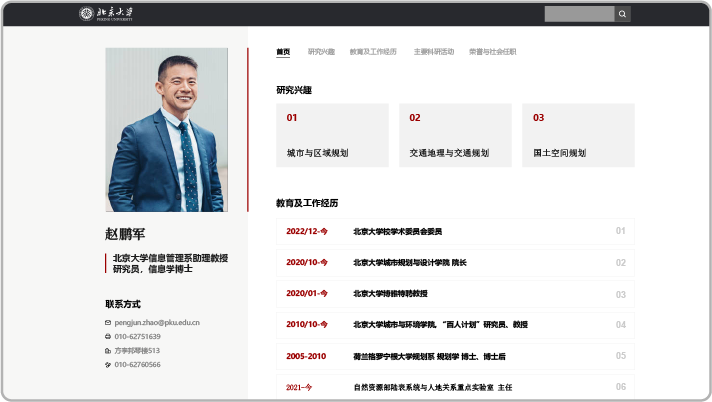Image resolution: width=712 pixels, height=402 pixels.
Task: Click the 01 城市与区域规划 card
Action: 332,135
